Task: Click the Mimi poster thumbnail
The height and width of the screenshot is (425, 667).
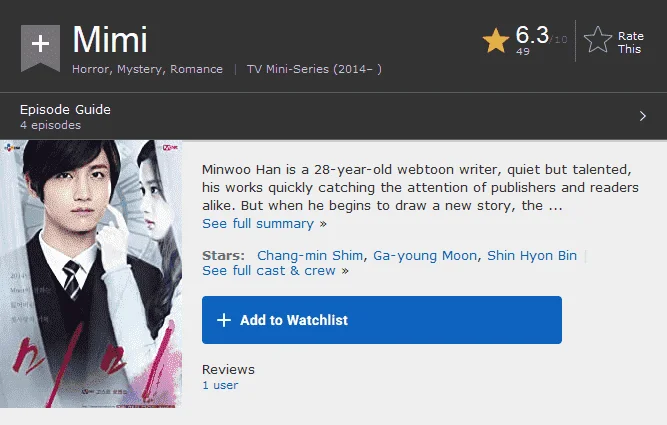Action: 91,274
